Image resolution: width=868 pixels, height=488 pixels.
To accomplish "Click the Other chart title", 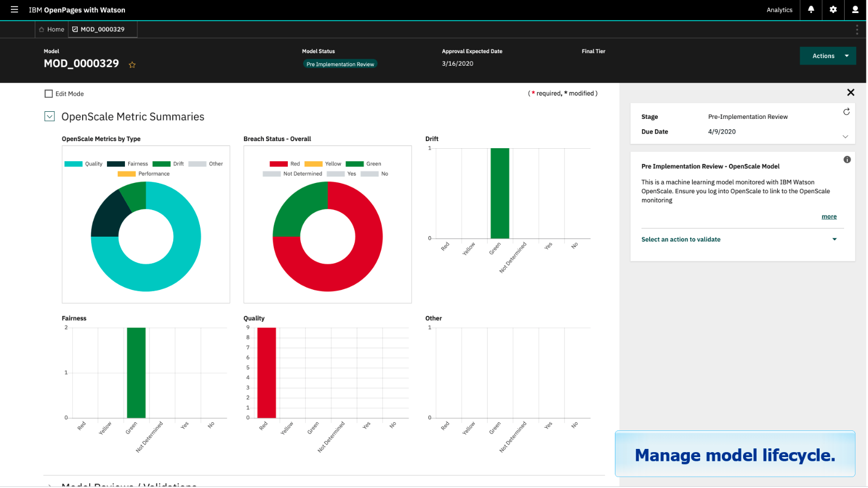I will click(x=433, y=319).
